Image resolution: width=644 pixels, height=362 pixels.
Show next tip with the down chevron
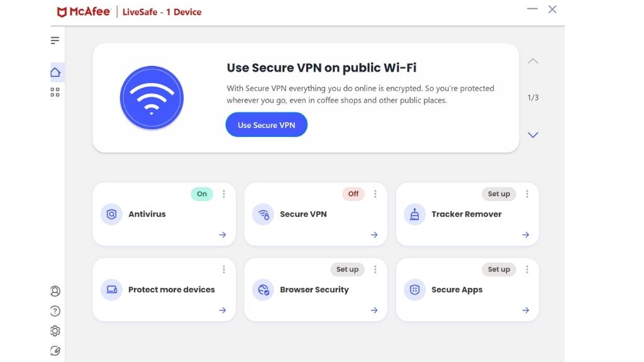tap(533, 135)
